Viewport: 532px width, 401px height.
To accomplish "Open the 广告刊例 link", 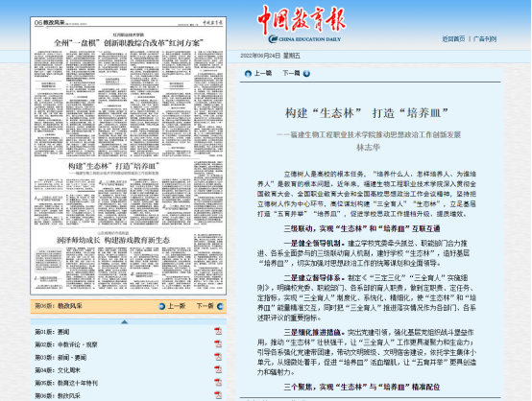I will click(485, 39).
